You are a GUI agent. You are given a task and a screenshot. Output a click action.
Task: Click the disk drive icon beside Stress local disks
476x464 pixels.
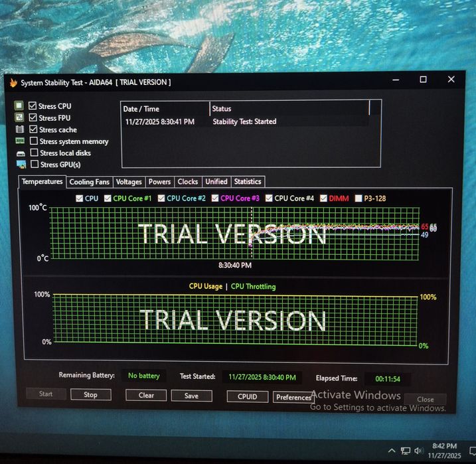pos(21,153)
